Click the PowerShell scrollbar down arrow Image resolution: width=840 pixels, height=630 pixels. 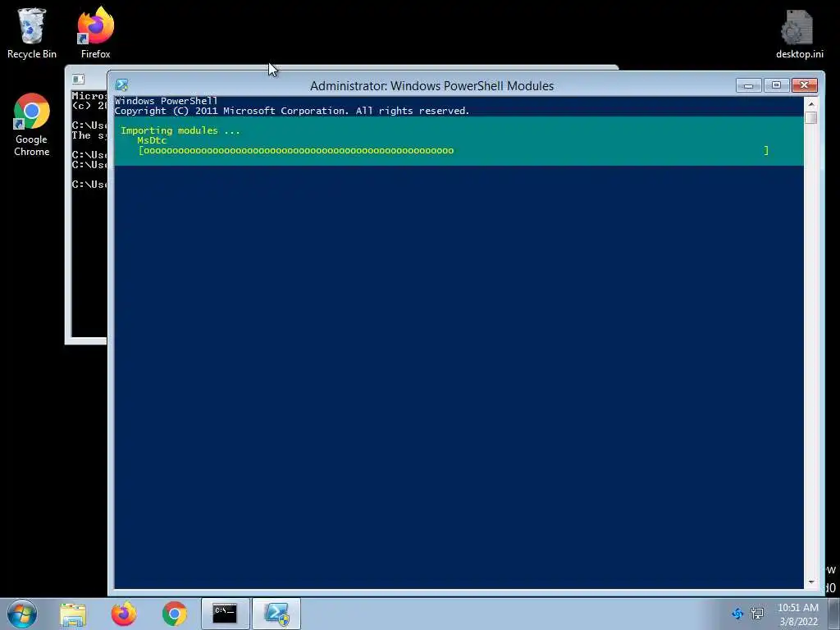pos(810,582)
